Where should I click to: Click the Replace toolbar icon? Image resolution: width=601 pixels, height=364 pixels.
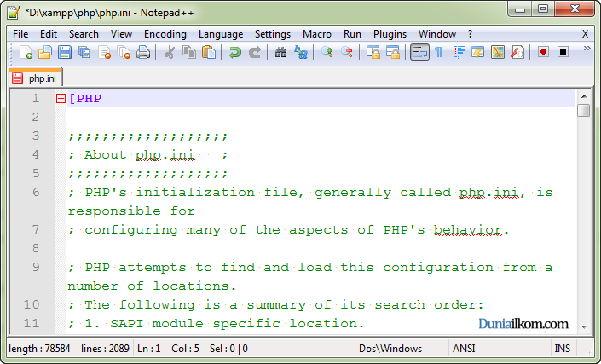coord(300,52)
